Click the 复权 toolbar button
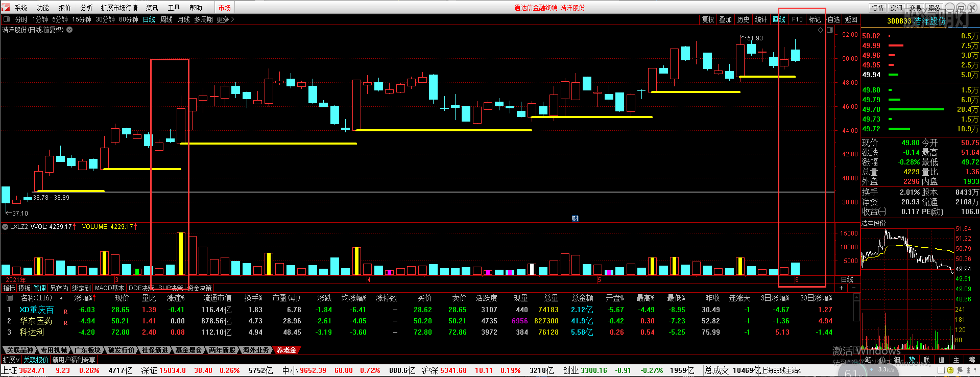980x377 pixels. 708,19
